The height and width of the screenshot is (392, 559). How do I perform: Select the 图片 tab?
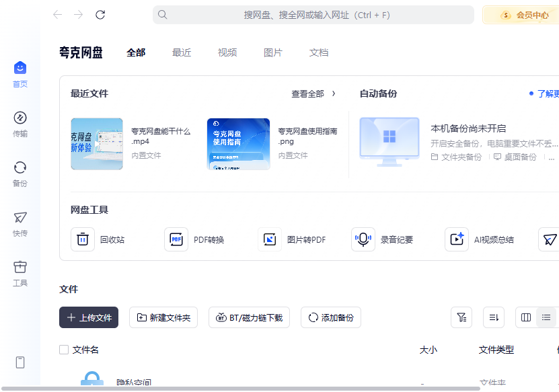[x=272, y=52]
